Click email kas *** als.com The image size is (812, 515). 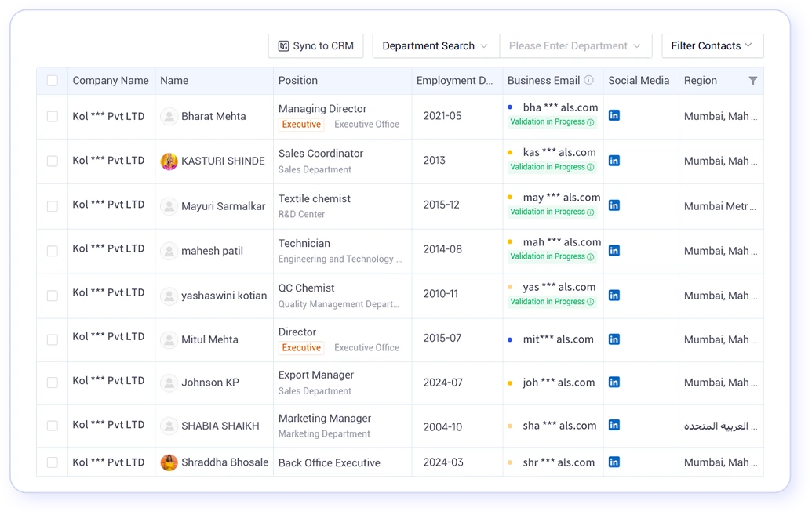tap(559, 152)
